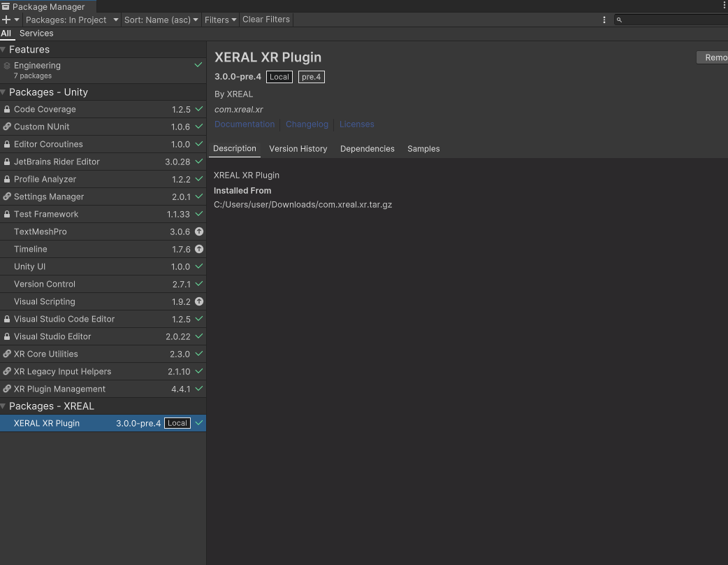
Task: Click the XERAL XR Plugin installed checkmark
Action: 198,423
